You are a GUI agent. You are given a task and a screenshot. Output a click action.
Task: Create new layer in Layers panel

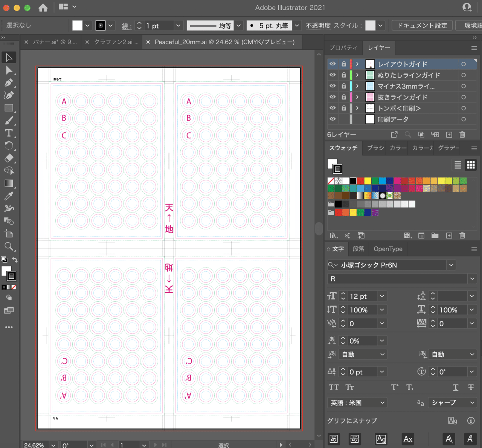pyautogui.click(x=449, y=135)
